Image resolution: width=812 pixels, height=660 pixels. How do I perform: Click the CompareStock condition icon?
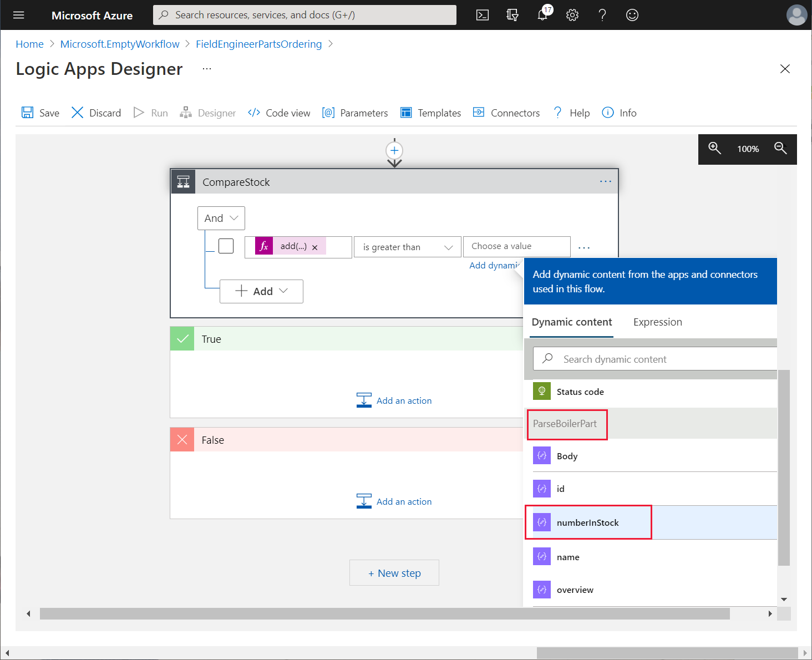click(x=184, y=182)
